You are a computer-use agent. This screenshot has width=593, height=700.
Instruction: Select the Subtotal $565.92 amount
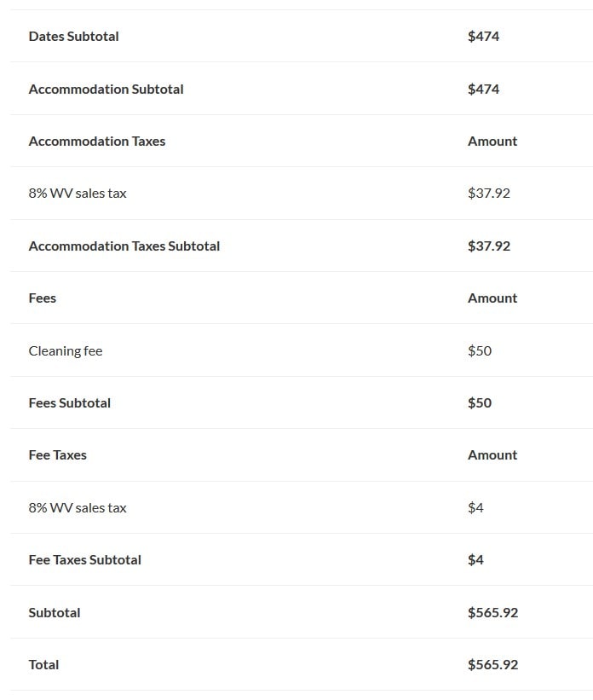coord(493,612)
